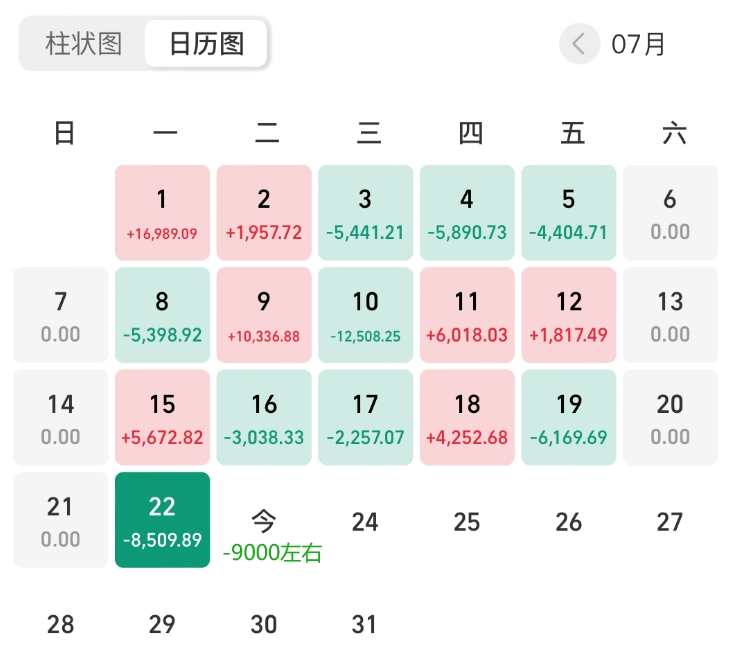
Task: Open day 11 showing +6,018.03
Action: (467, 315)
